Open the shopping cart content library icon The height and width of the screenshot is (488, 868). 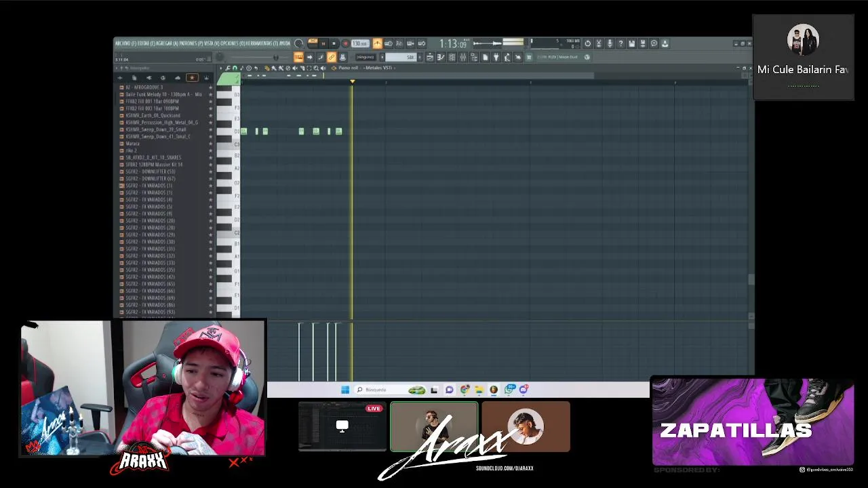coord(529,57)
